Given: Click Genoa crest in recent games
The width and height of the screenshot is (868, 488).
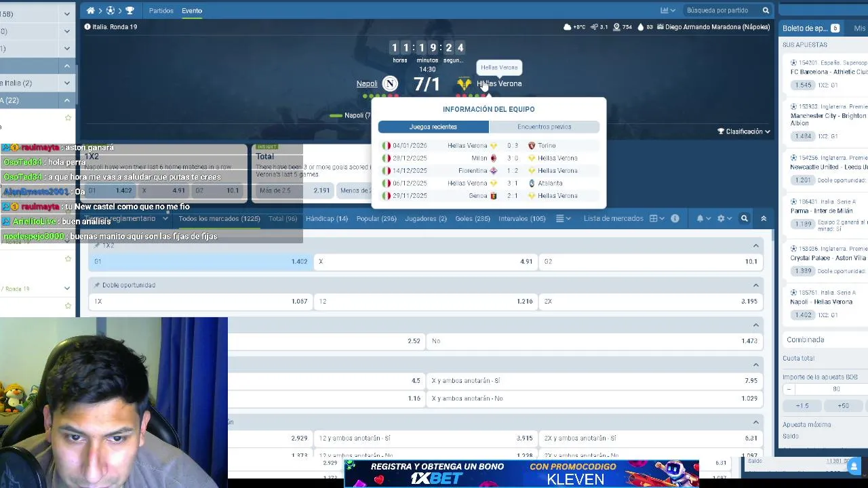Looking at the screenshot, I should 493,196.
